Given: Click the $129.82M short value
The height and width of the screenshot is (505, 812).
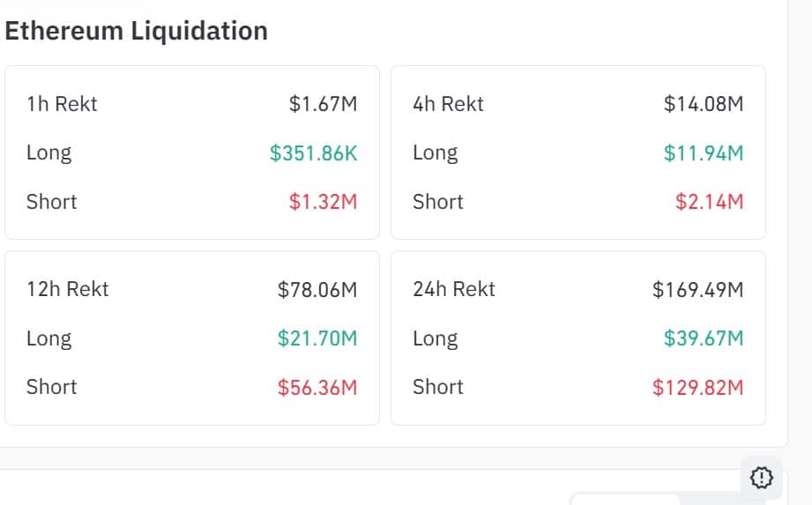Looking at the screenshot, I should pos(697,387).
